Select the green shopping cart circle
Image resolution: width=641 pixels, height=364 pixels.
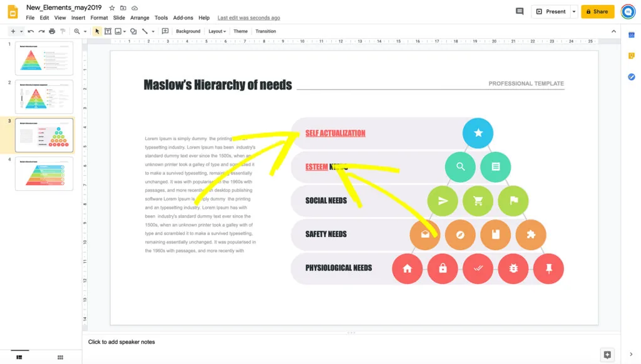[478, 201]
